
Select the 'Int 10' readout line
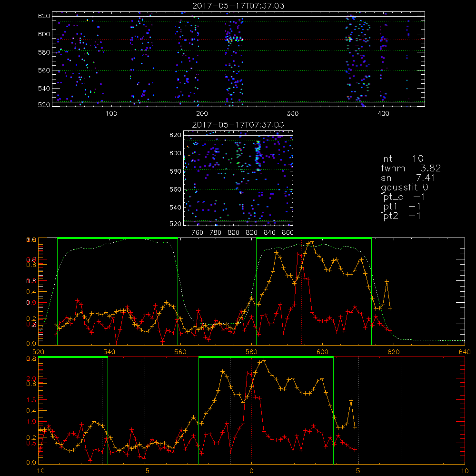tap(402, 159)
